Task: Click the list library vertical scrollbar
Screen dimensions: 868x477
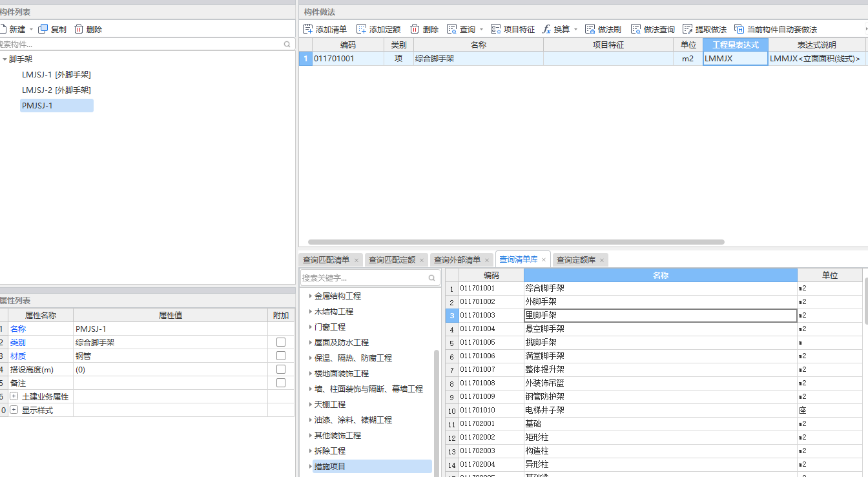Action: (x=865, y=301)
